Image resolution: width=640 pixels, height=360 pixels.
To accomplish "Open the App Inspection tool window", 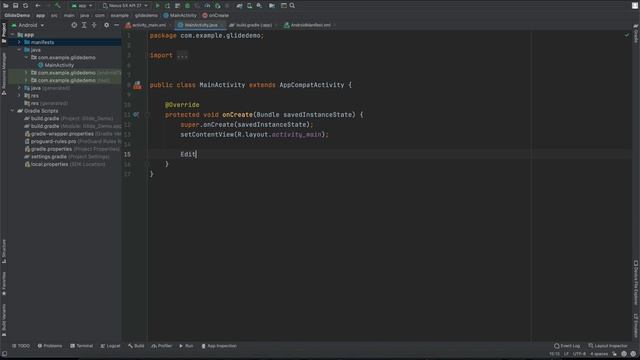I will [x=219, y=346].
